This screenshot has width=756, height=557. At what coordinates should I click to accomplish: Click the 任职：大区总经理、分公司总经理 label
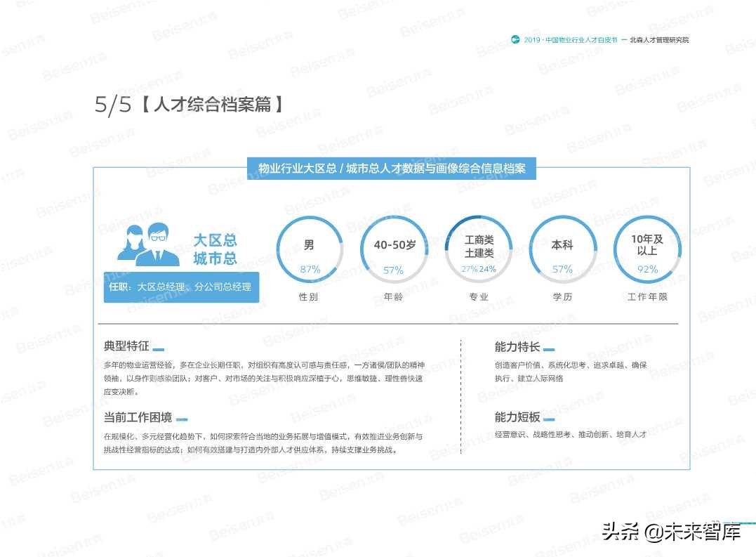(x=181, y=287)
